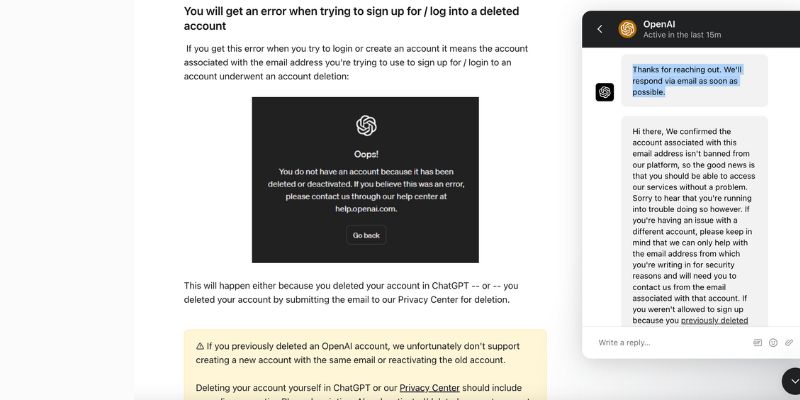
Task: Click the 'Oops!' title in error image
Action: click(x=366, y=154)
